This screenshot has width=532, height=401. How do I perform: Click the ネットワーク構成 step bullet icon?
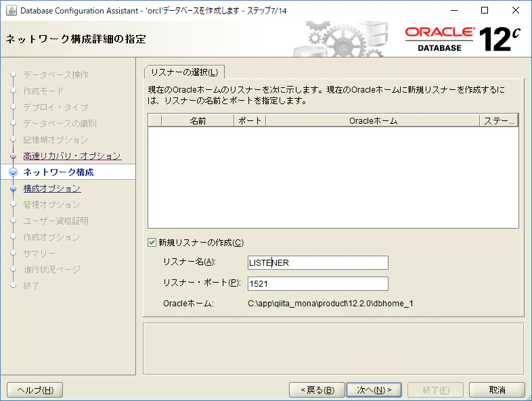pos(14,172)
